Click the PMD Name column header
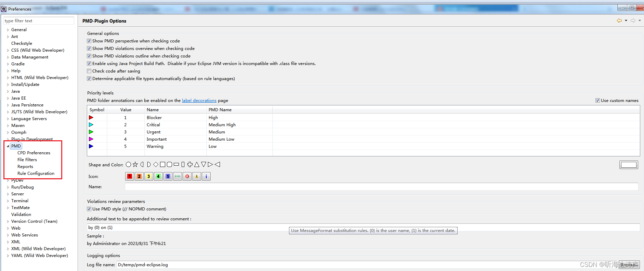 [239, 109]
